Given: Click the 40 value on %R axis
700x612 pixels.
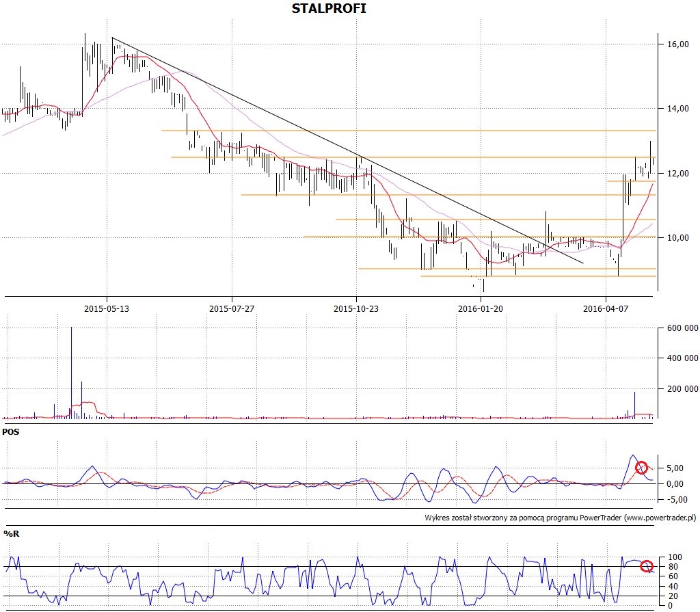Looking at the screenshot, I should coord(673,587).
